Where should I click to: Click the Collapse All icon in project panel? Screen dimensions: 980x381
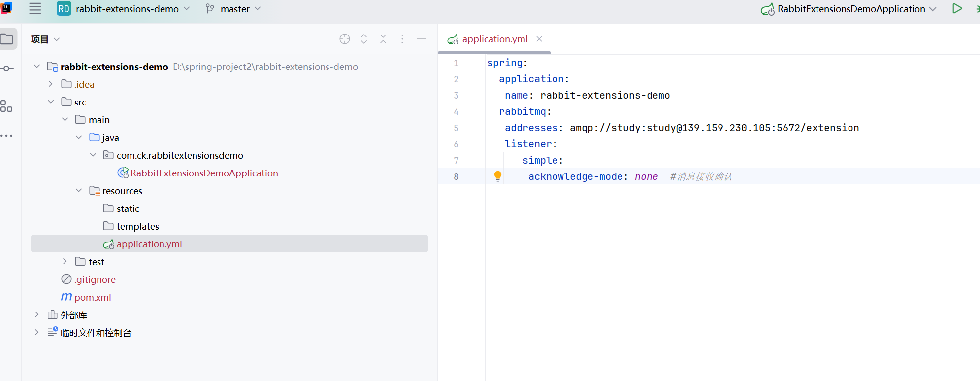click(x=383, y=39)
